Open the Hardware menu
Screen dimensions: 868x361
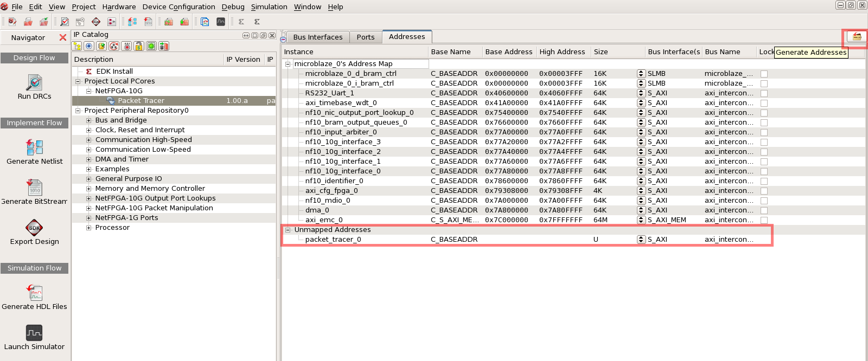pos(119,7)
